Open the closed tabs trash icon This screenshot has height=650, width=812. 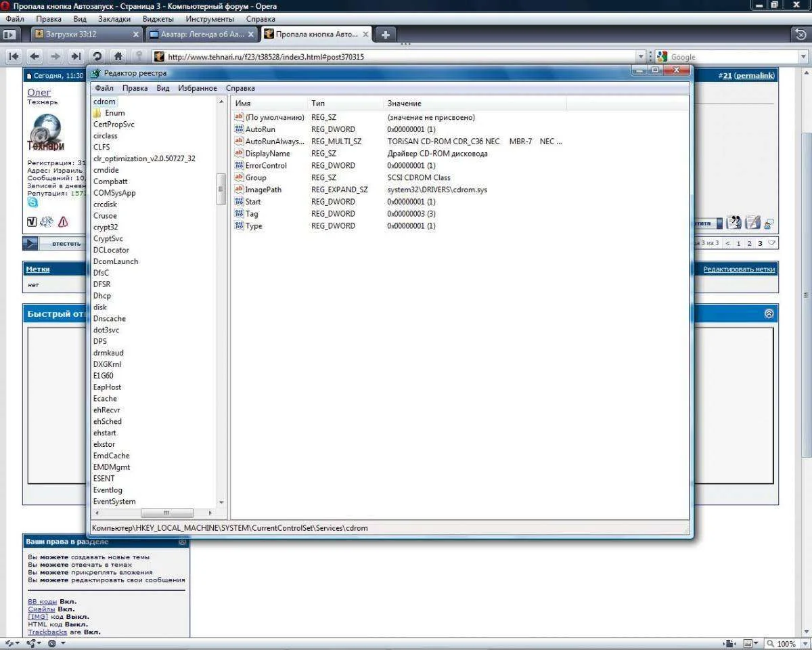(x=800, y=34)
